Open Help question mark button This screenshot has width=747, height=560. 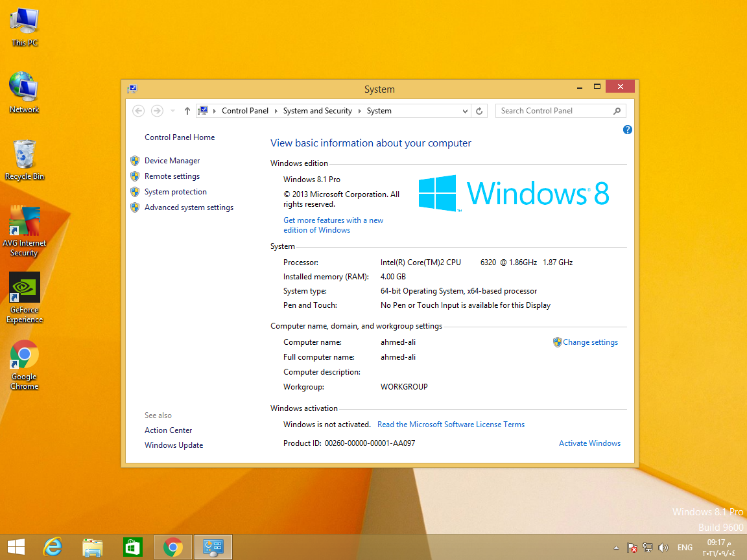[x=628, y=130]
